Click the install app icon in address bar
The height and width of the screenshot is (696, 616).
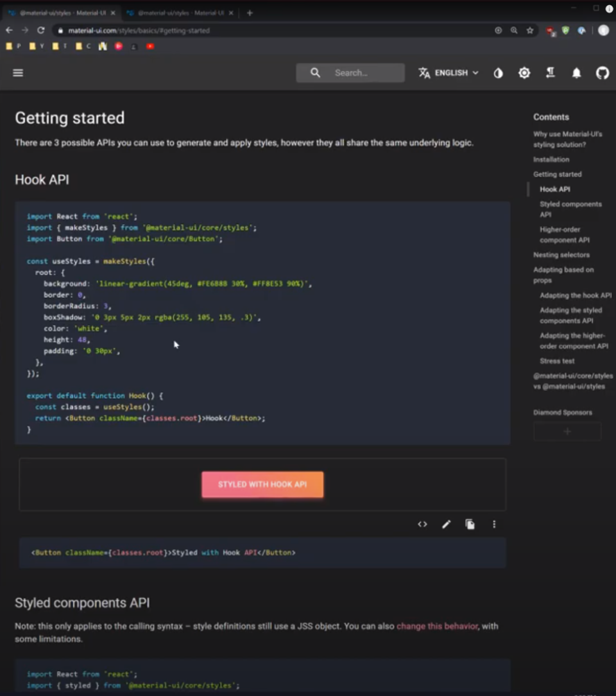coord(498,30)
